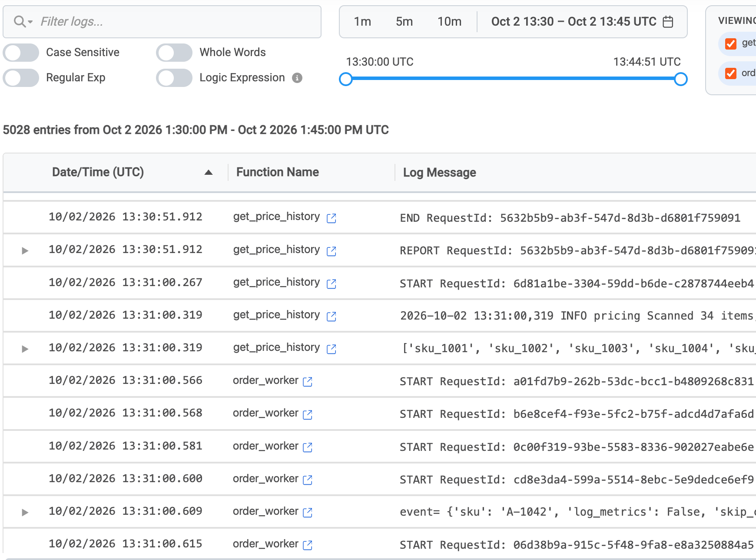Click the START RequestId 06d38b9a message

[x=577, y=545]
